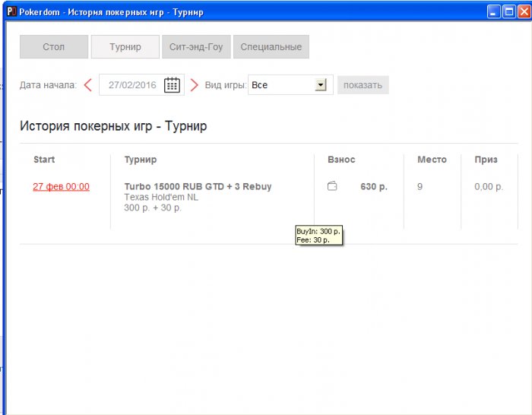Click the Взнос column header
532x415 pixels.
(341, 160)
